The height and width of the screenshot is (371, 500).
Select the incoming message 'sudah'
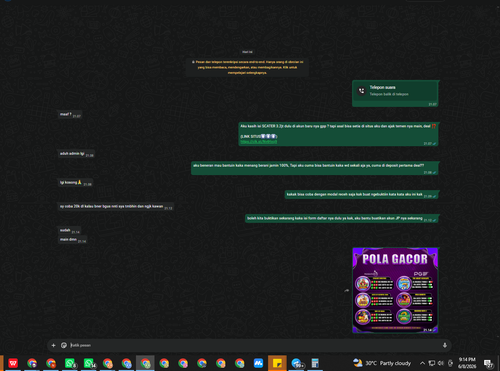click(x=69, y=231)
